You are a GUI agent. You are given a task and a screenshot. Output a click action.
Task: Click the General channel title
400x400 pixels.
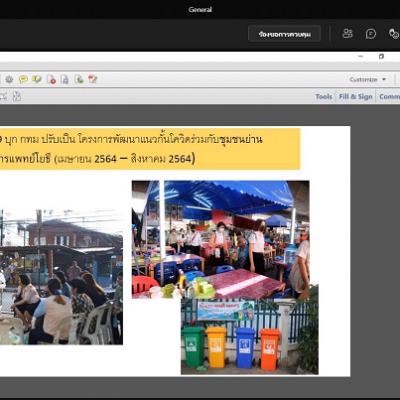click(x=200, y=10)
